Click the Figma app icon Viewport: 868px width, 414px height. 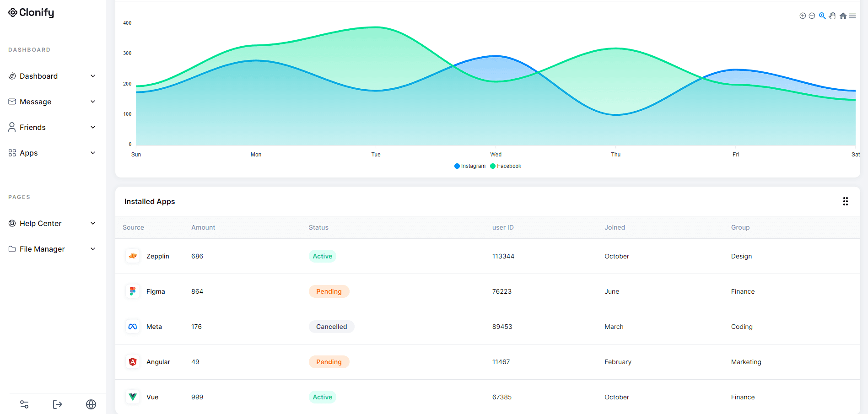coord(133,291)
